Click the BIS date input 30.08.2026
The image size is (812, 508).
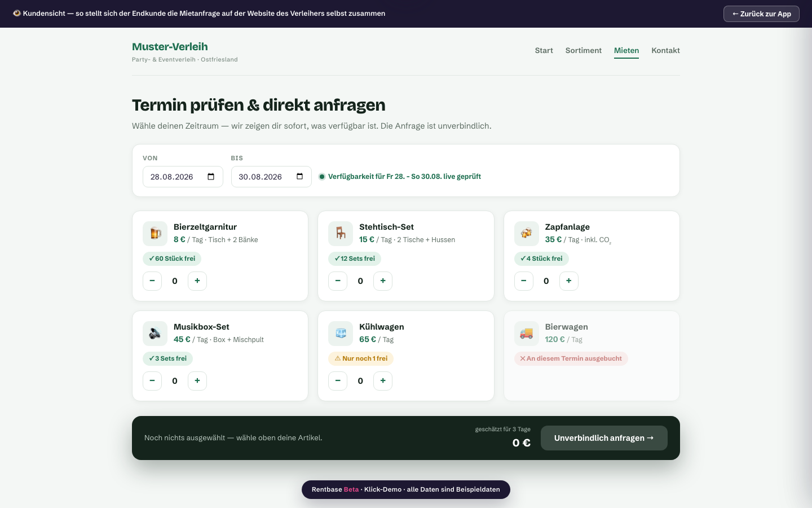(x=271, y=177)
